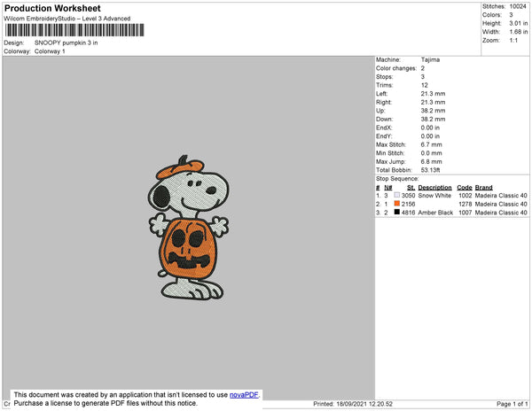Select the 'St.' column header
This screenshot has height=411, width=532.
pos(411,188)
